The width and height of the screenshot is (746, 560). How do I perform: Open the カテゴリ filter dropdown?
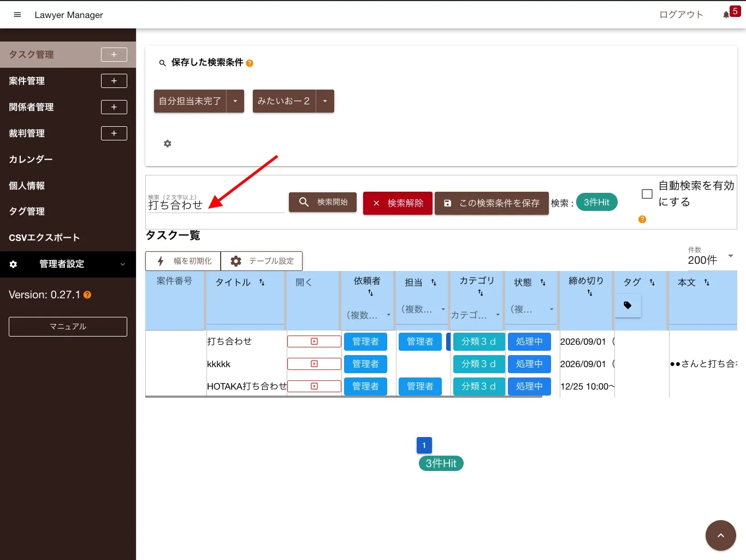point(476,315)
